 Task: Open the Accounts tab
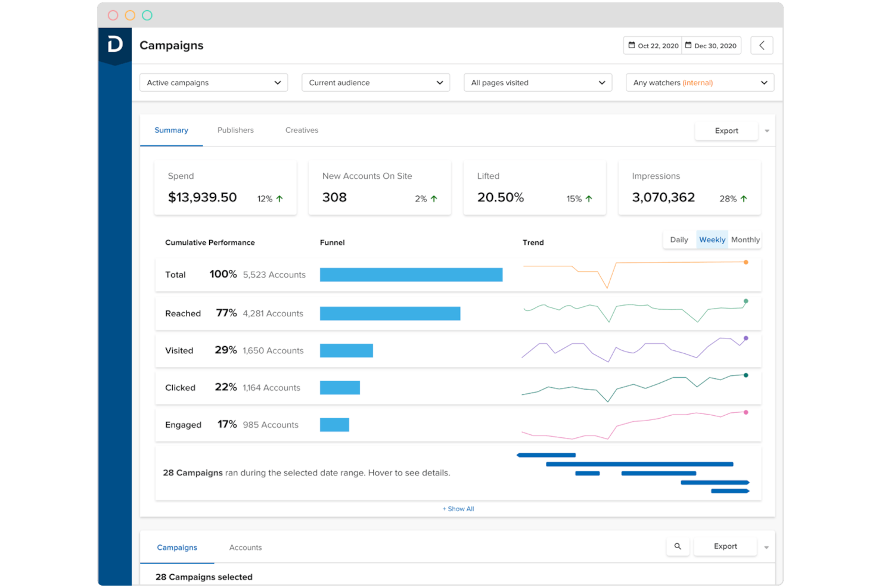click(246, 547)
